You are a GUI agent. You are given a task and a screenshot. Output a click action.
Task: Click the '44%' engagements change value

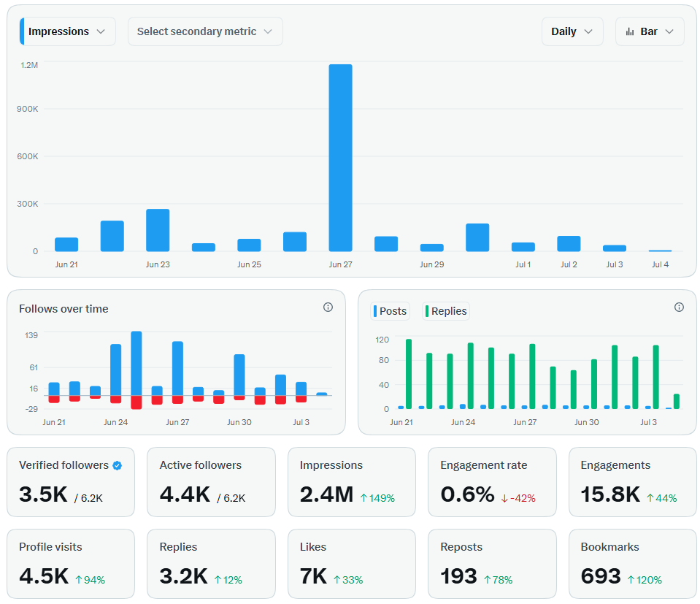pos(666,498)
